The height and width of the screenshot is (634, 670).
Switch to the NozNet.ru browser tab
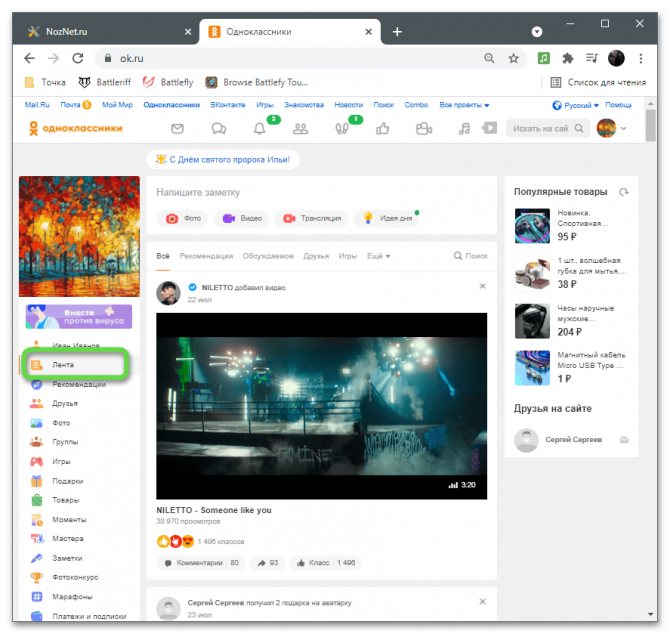point(105,32)
